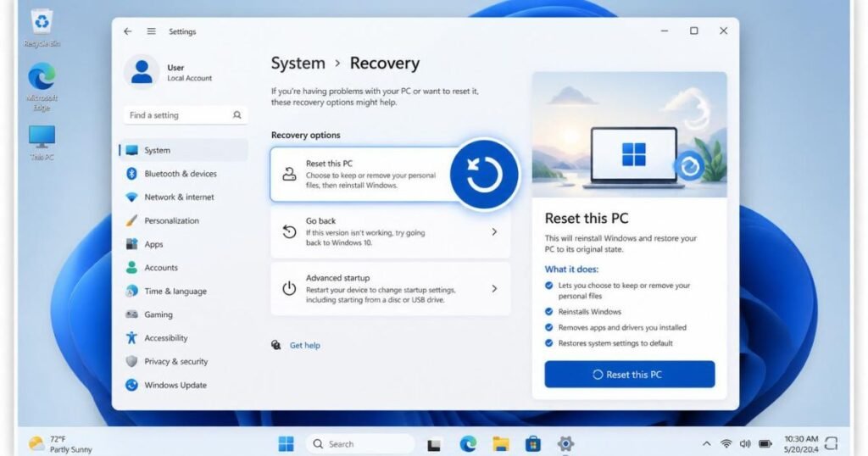Open File Explorer from the taskbar
868x456 pixels.
[500, 444]
